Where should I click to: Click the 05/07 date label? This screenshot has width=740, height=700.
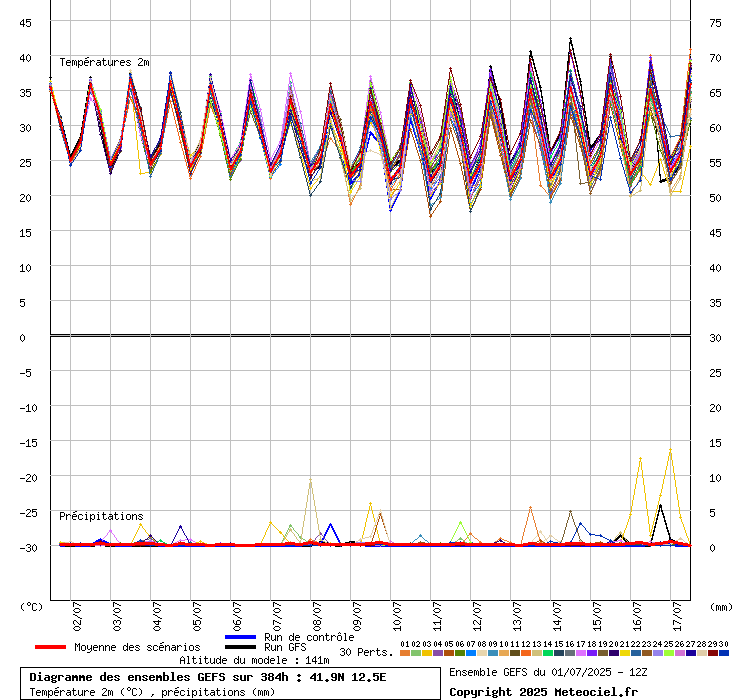point(197,616)
